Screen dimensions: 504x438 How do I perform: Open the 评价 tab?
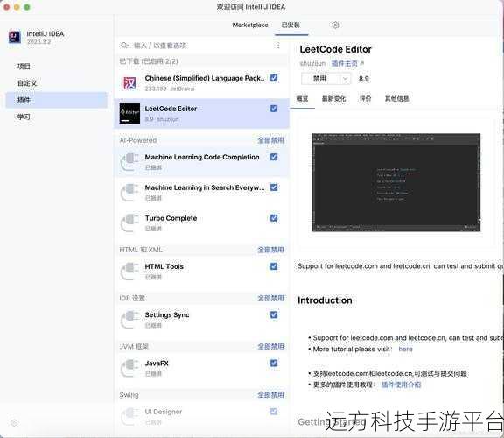click(365, 99)
